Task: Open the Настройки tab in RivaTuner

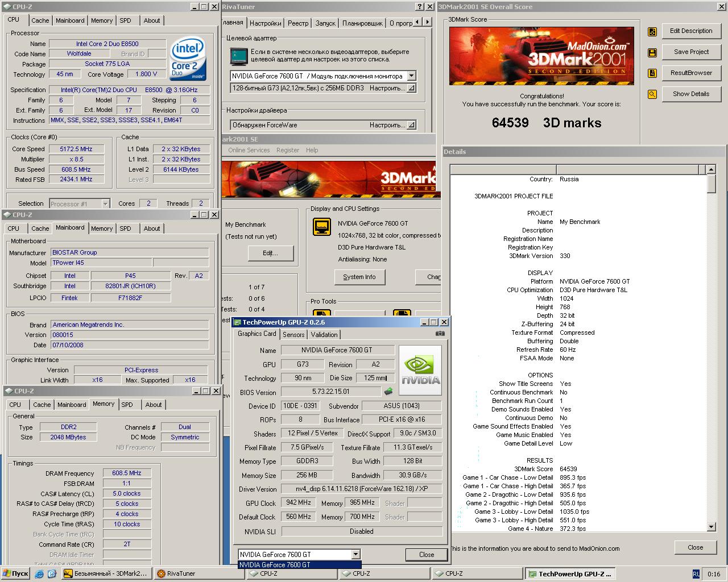Action: coord(265,23)
